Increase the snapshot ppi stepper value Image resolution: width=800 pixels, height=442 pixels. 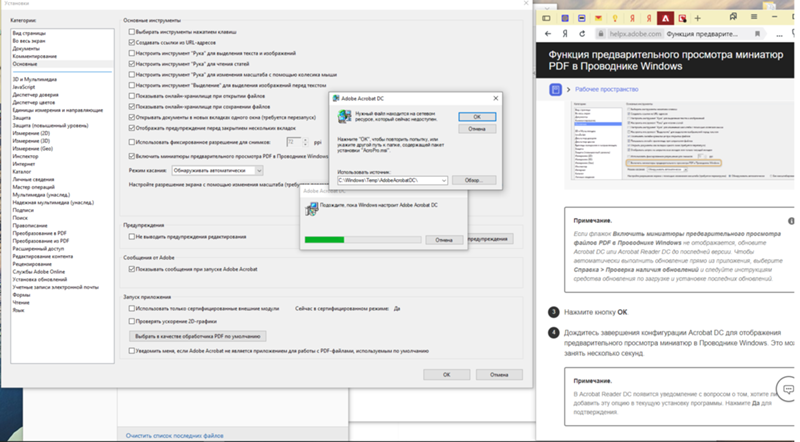point(305,140)
